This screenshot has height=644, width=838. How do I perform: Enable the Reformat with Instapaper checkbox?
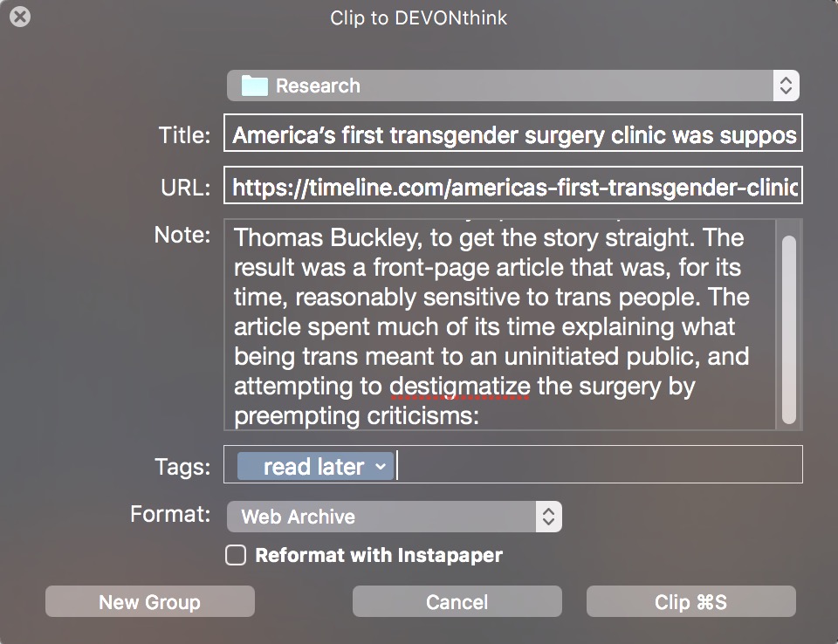coord(236,555)
